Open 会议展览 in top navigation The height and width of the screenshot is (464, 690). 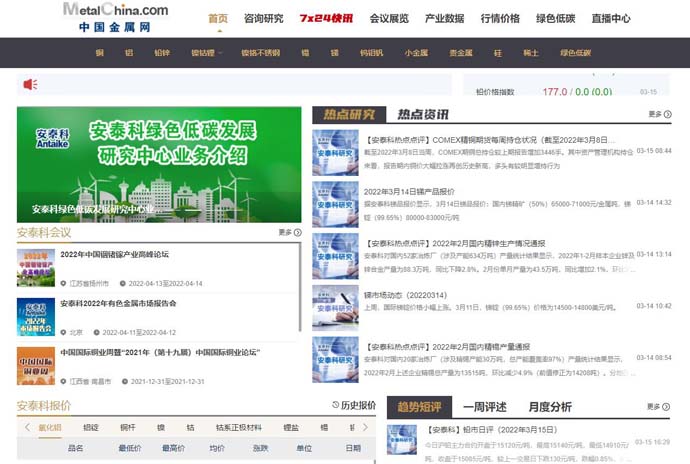click(389, 18)
